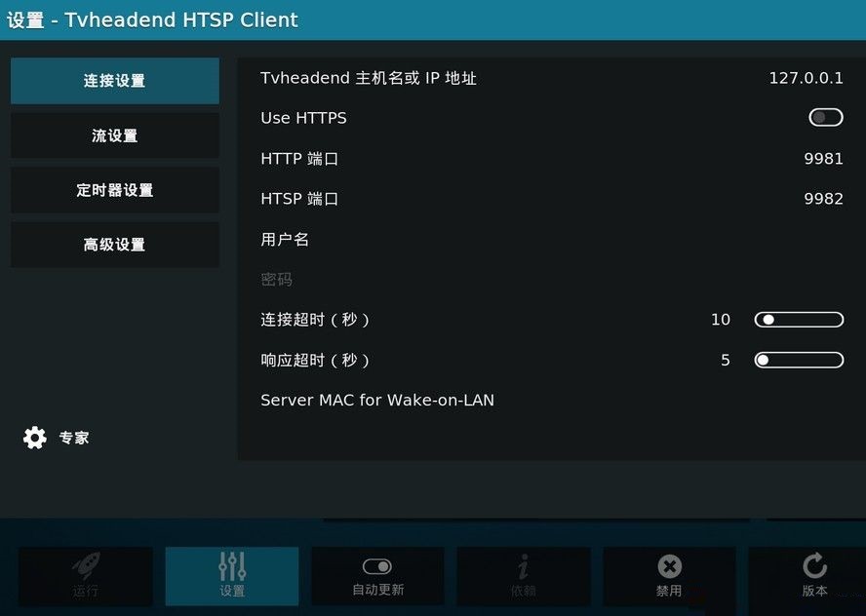Click the 禁用 button label
Viewport: 866px width, 616px height.
[669, 592]
